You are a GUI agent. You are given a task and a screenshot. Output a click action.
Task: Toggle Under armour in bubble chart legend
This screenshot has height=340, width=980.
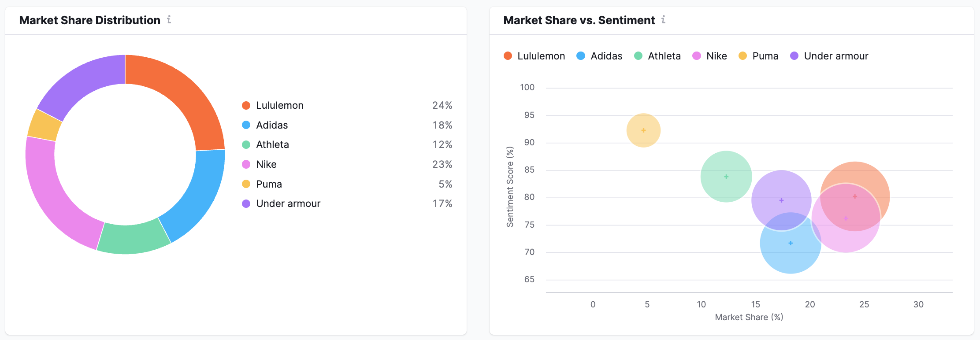coord(829,56)
